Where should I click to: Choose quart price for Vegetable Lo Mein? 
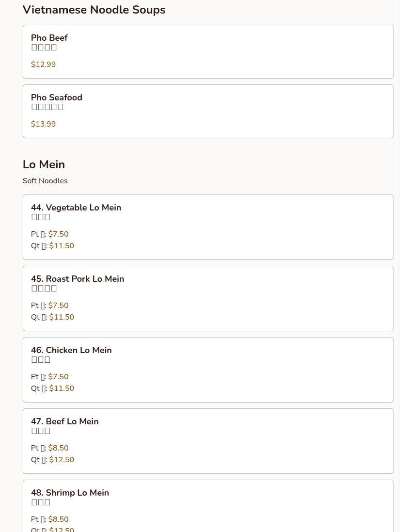(62, 246)
